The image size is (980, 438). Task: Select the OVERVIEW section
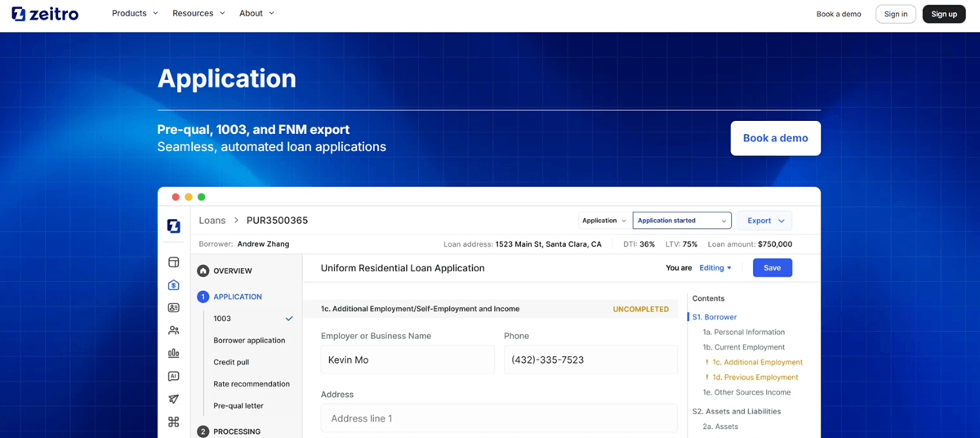click(233, 270)
